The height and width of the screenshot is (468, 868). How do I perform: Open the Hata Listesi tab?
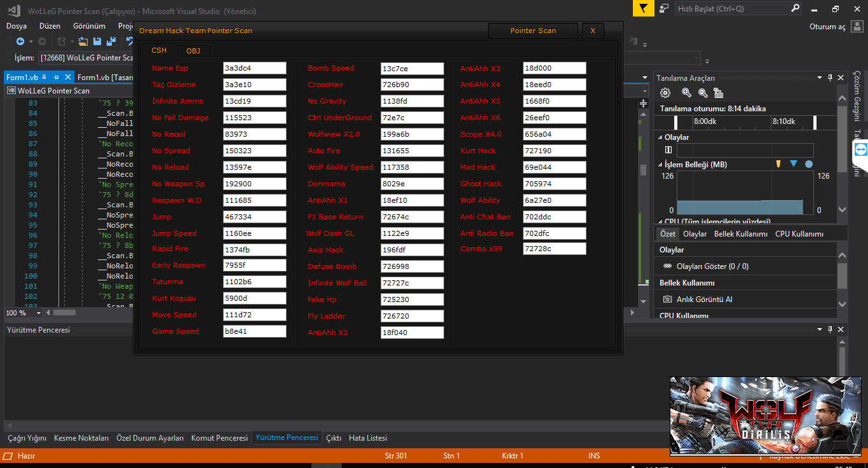[x=368, y=438]
